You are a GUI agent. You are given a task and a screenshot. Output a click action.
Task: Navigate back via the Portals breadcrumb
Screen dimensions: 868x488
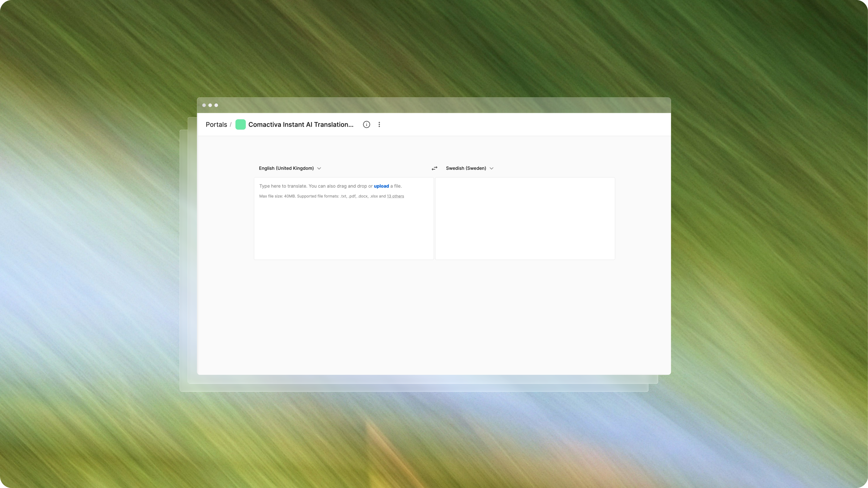[216, 124]
